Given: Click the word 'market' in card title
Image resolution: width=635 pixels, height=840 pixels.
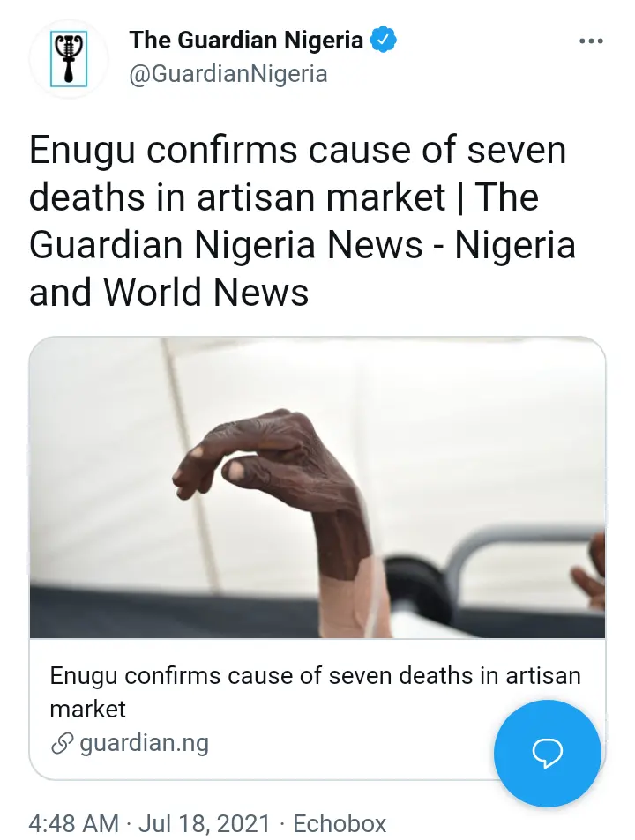Looking at the screenshot, I should [x=88, y=710].
